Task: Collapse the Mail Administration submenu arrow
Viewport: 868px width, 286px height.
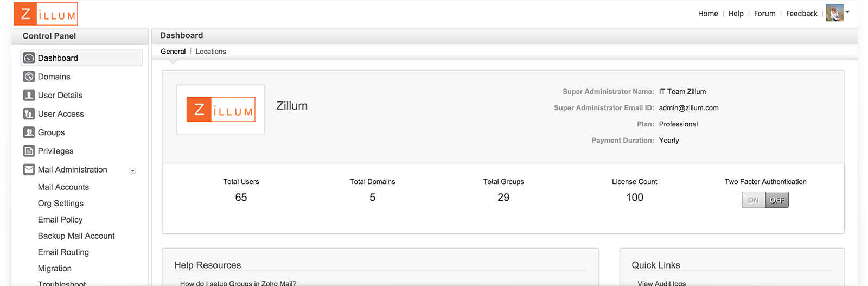Action: (133, 171)
